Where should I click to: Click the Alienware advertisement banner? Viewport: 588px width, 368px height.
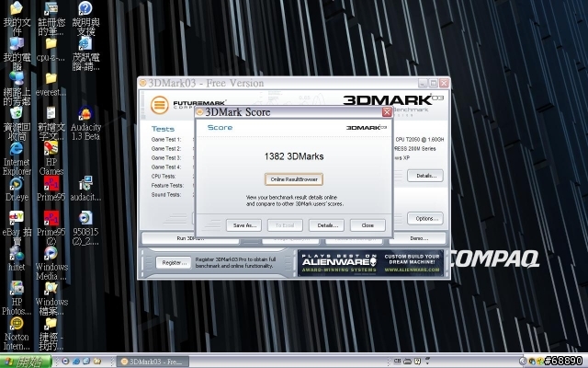370,263
